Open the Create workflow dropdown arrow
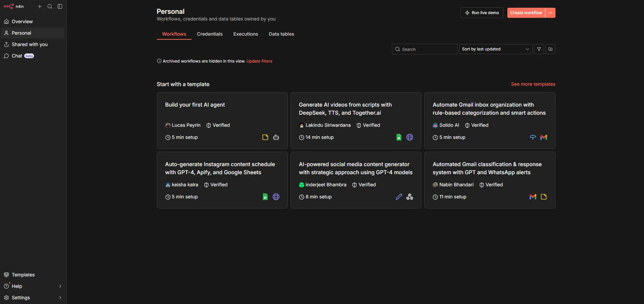This screenshot has height=304, width=644. [551, 13]
